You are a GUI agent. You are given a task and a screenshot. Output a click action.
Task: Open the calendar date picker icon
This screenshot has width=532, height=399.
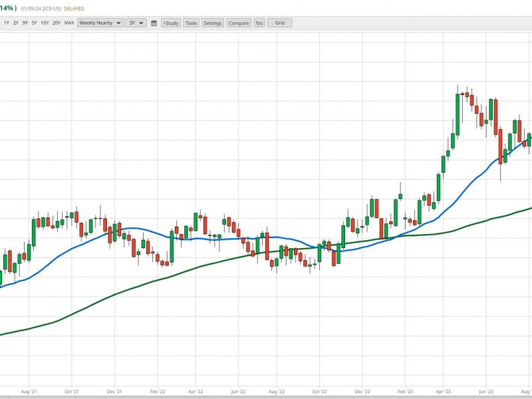[154, 23]
